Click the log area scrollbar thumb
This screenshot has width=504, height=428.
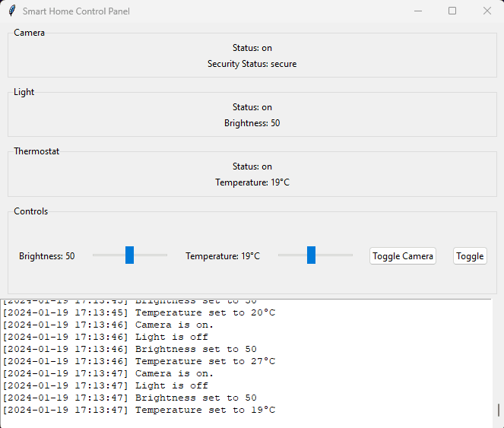pyautogui.click(x=499, y=410)
